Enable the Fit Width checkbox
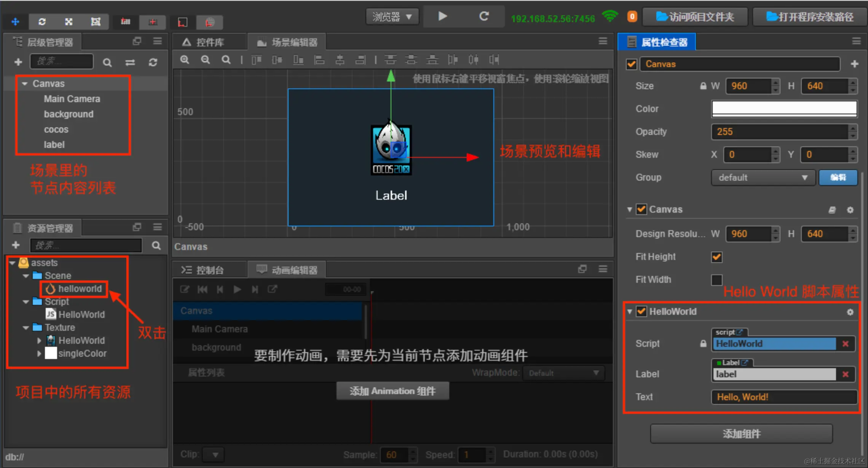The image size is (868, 468). [716, 280]
